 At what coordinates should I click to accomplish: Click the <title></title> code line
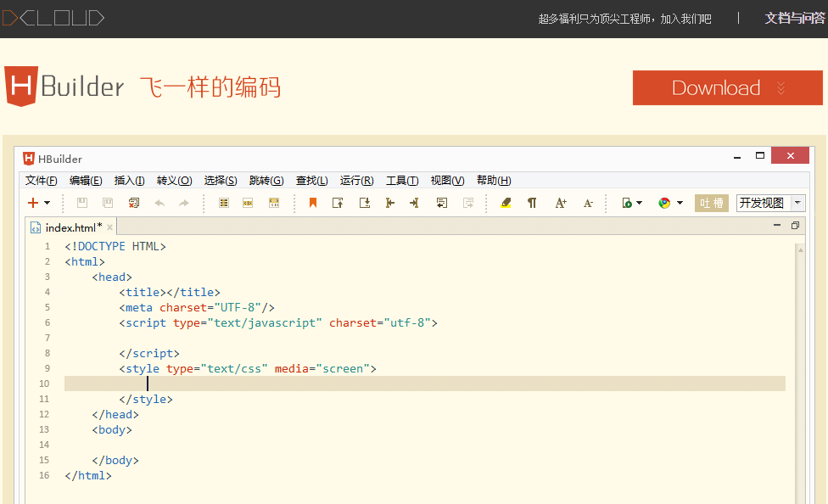click(x=170, y=292)
